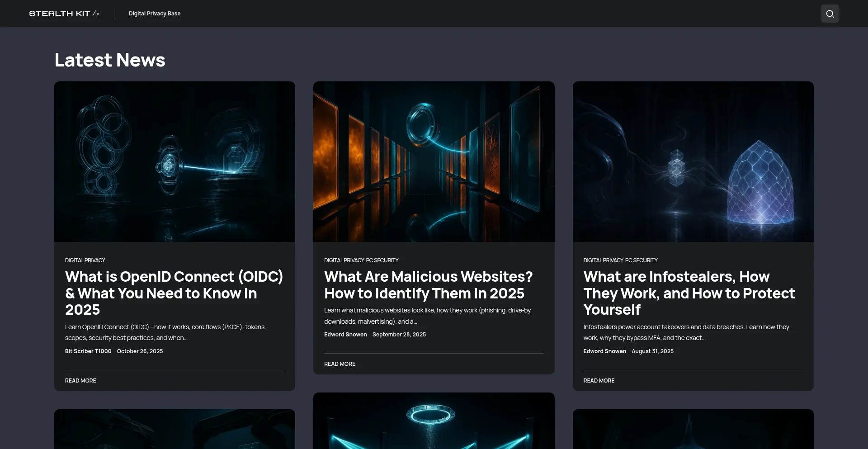868x449 pixels.
Task: Select Digital Privacy tag on OpenID article
Action: (x=85, y=260)
